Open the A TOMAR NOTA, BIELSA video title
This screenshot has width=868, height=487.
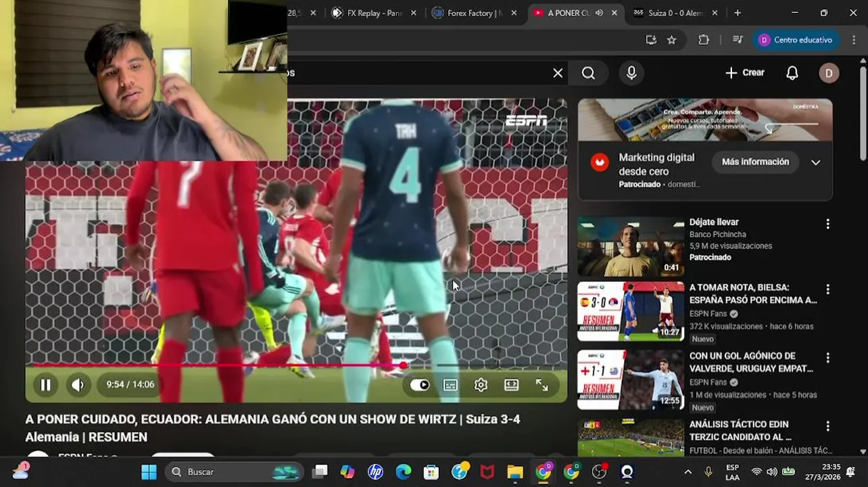(753, 294)
